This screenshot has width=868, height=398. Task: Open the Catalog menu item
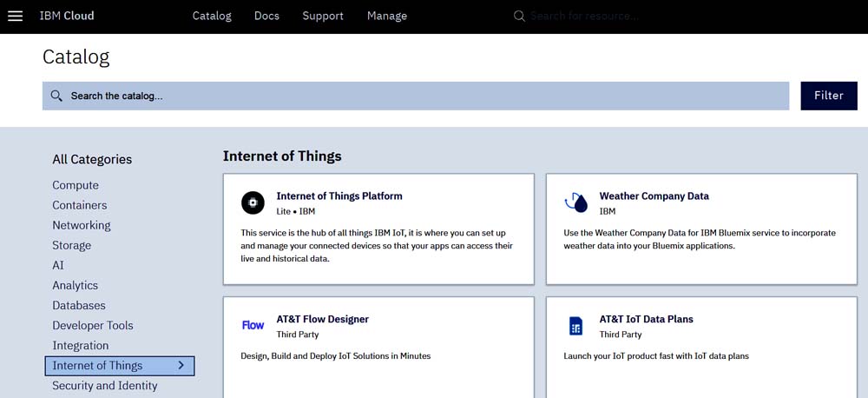[x=212, y=16]
